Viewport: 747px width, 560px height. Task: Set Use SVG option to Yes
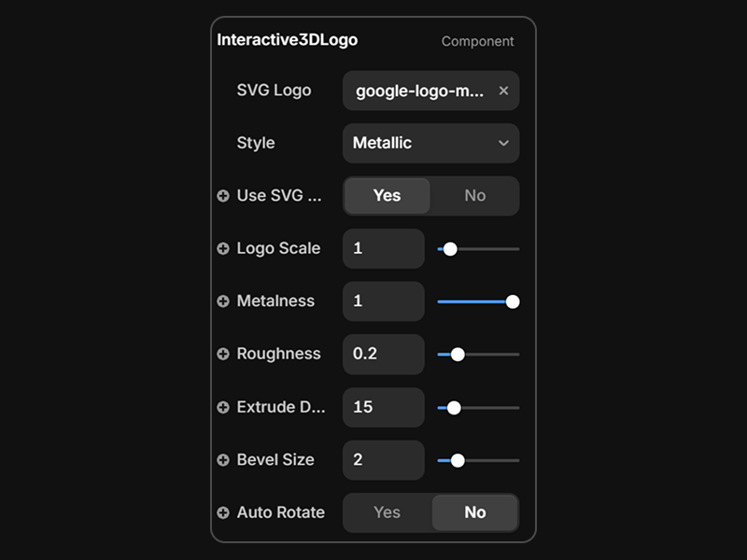tap(387, 196)
